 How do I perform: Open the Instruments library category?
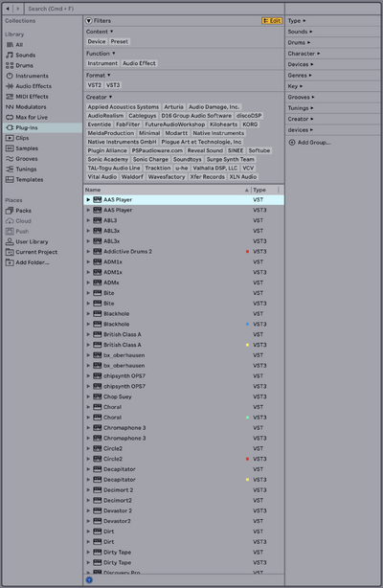[x=32, y=76]
